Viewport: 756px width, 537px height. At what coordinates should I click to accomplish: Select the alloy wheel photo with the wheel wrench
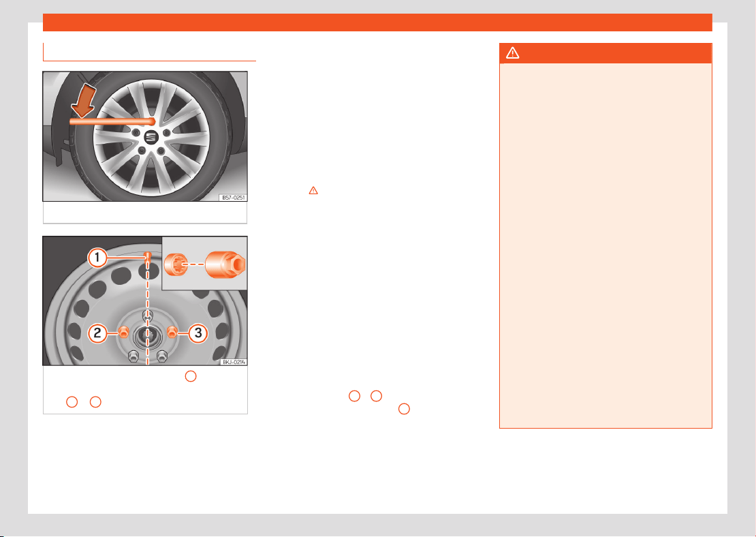click(x=145, y=136)
